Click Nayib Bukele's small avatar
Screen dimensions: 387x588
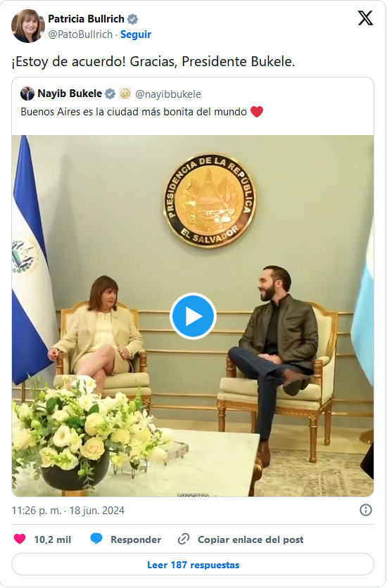(x=27, y=94)
